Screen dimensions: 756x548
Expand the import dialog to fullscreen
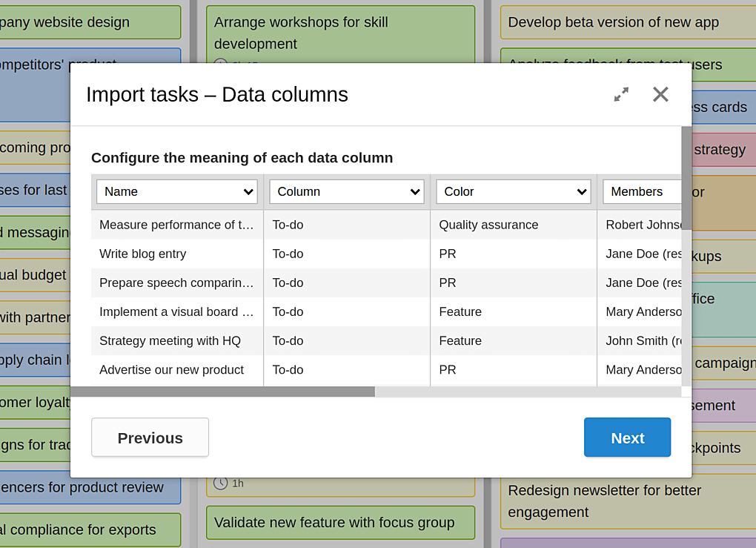click(621, 94)
